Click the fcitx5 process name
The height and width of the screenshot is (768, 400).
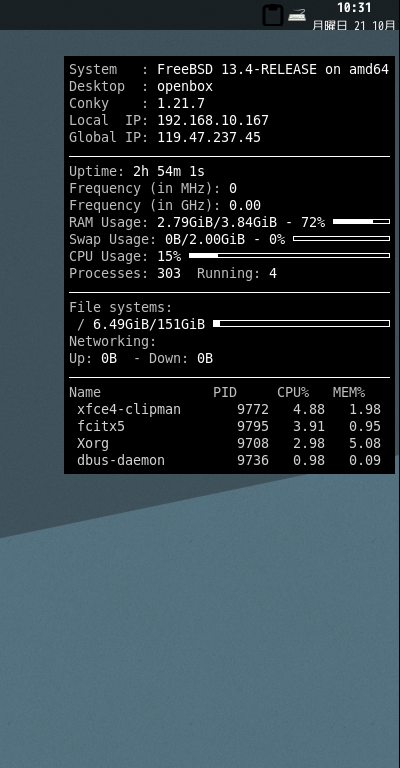click(101, 427)
